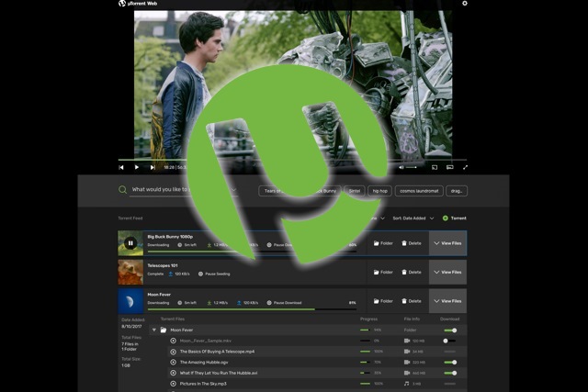The height and width of the screenshot is (392, 588).
Task: Expand View Files for Big Buck Bunny
Action: pyautogui.click(x=447, y=243)
